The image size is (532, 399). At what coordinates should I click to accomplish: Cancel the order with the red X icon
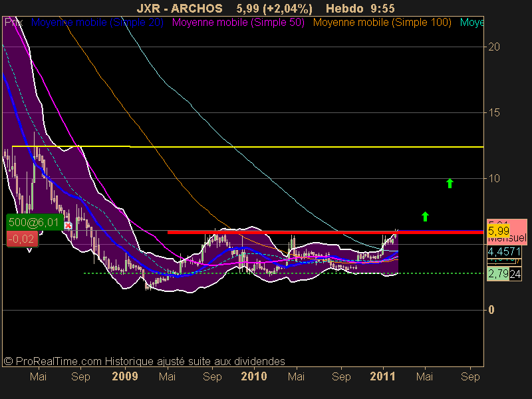coord(68,225)
